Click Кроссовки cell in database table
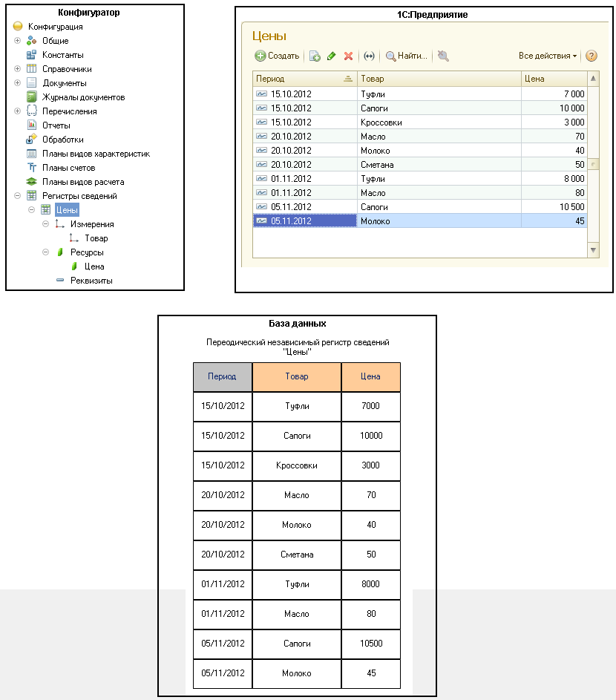The image size is (616, 700). tap(297, 465)
